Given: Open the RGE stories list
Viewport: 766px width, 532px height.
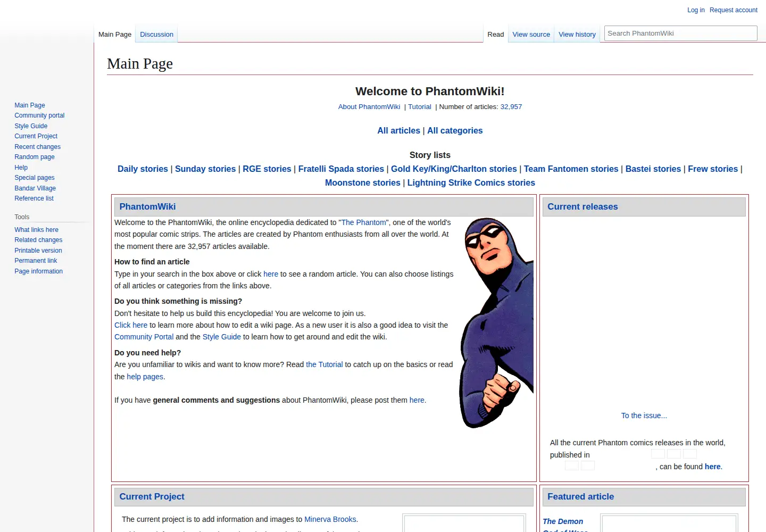Looking at the screenshot, I should point(267,169).
